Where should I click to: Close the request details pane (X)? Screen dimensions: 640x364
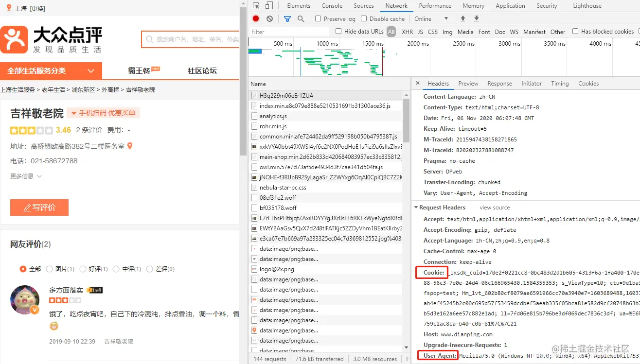(418, 83)
